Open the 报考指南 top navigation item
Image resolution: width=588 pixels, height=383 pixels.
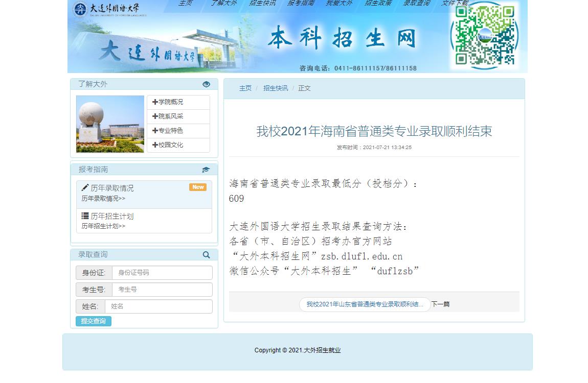301,3
